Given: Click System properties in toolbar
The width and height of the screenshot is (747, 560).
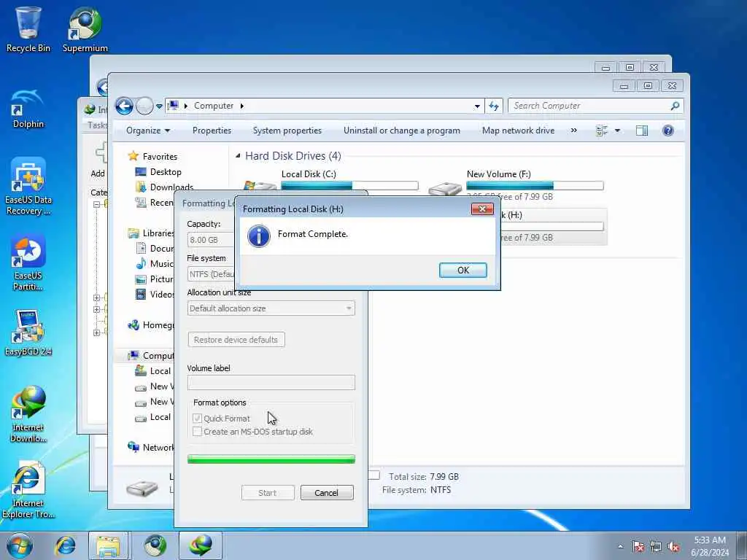Looking at the screenshot, I should coord(287,131).
